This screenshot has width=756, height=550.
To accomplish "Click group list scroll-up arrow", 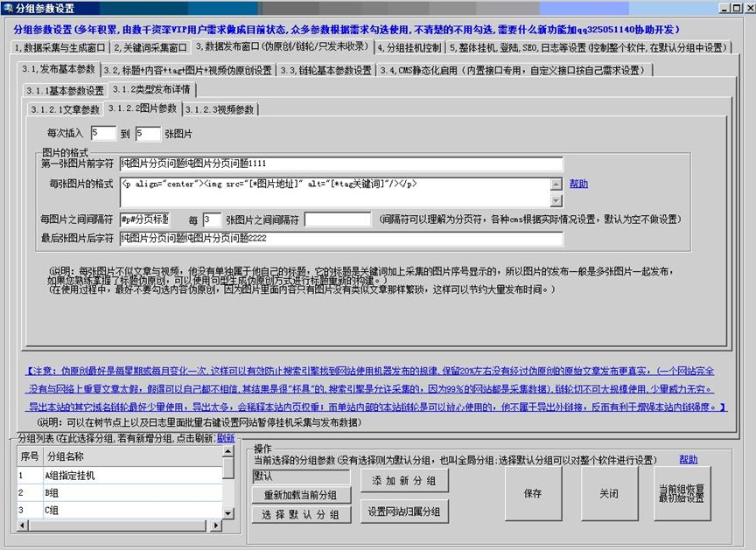I will [228, 451].
